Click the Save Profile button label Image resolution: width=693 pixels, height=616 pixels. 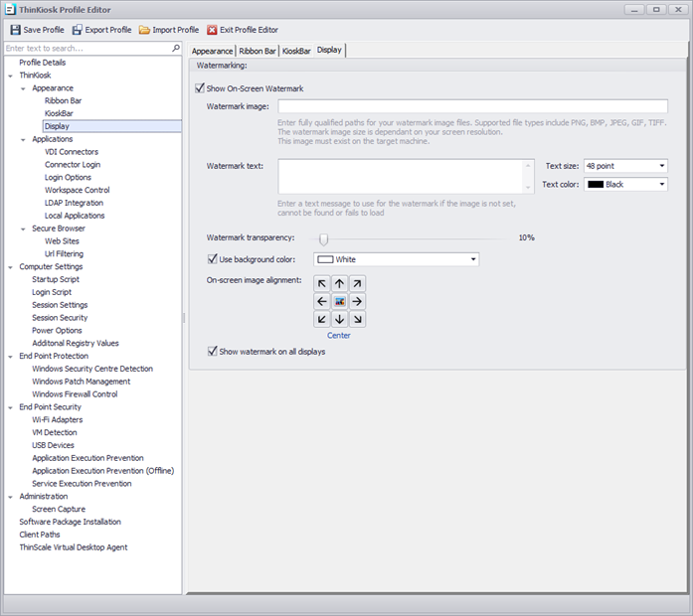(44, 30)
